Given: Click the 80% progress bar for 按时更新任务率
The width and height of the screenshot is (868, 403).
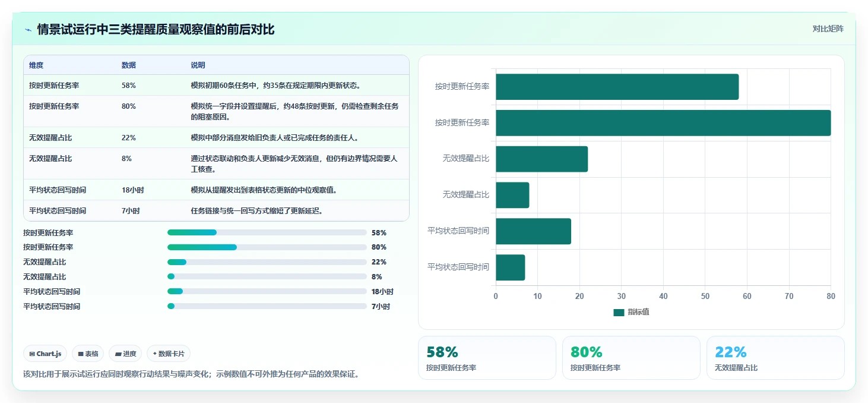Looking at the screenshot, I should pyautogui.click(x=267, y=247).
